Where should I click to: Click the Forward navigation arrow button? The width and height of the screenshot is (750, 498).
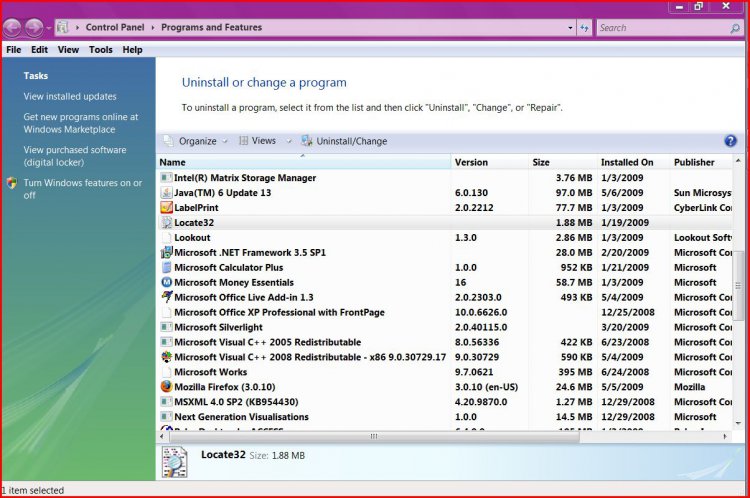click(34, 28)
